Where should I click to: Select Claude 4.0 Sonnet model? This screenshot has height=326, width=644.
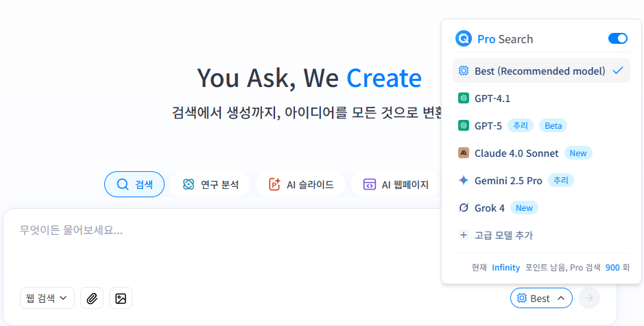coord(541,153)
